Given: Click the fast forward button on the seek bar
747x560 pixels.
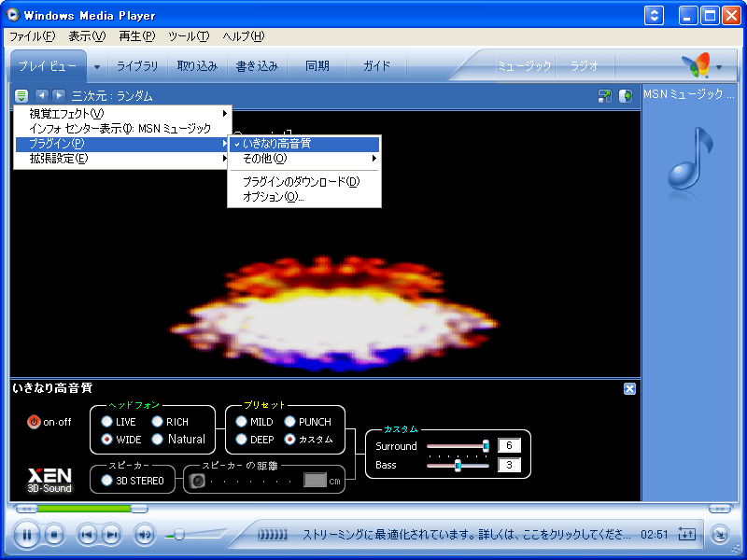Looking at the screenshot, I should [719, 509].
